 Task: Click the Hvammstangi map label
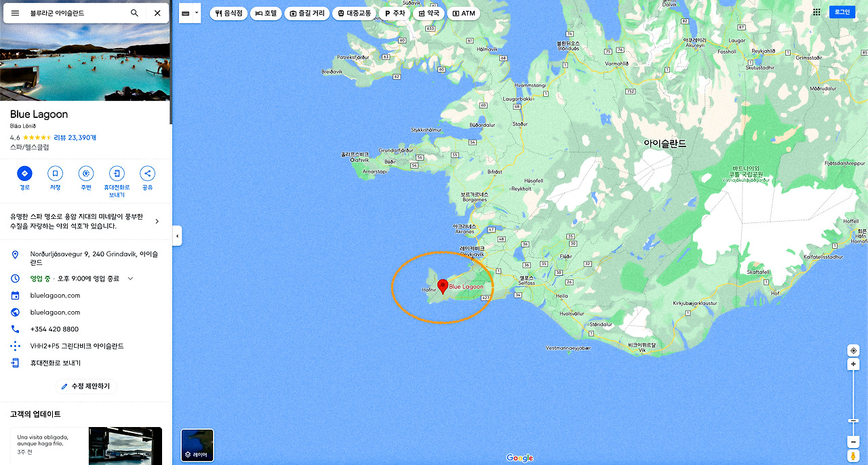[530, 85]
